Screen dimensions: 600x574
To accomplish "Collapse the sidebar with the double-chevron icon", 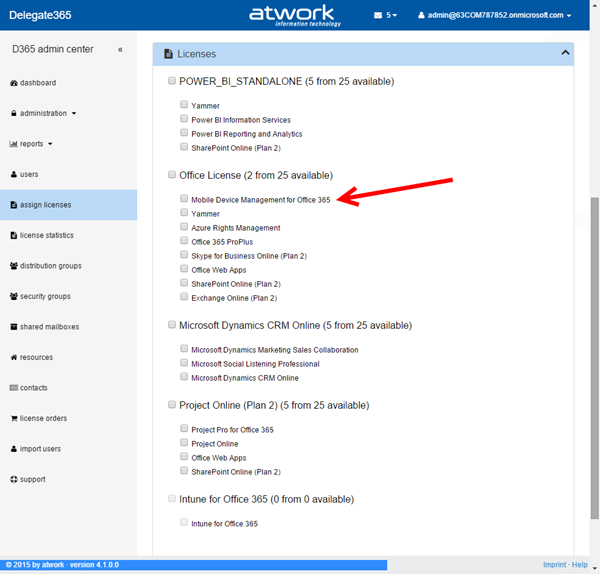I will pyautogui.click(x=120, y=49).
